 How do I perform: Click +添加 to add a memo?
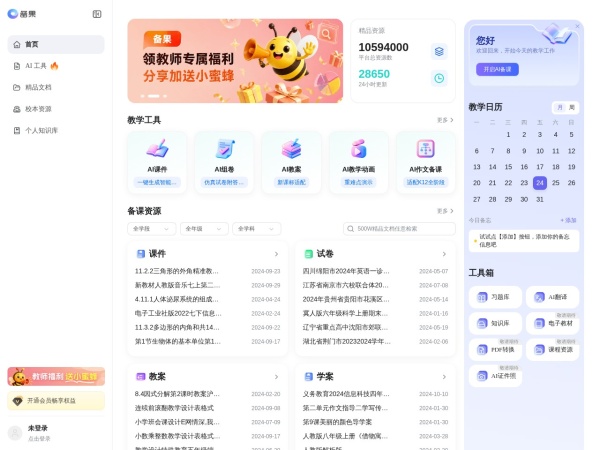click(x=568, y=220)
